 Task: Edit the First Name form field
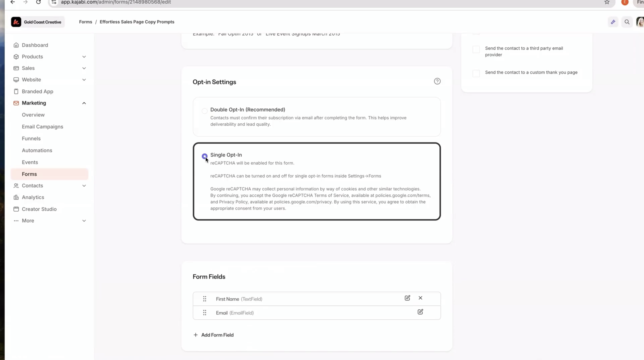(407, 298)
